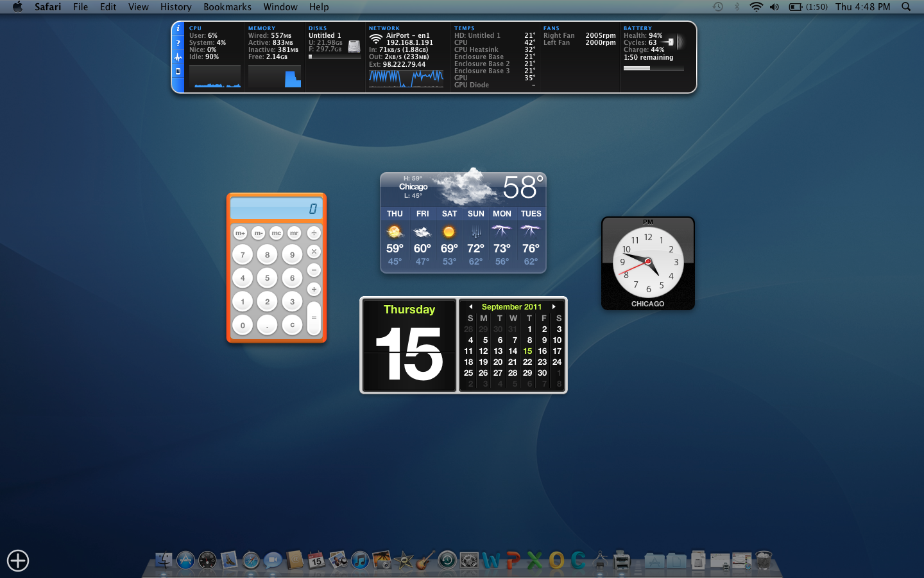Open the Edit menu

[108, 6]
